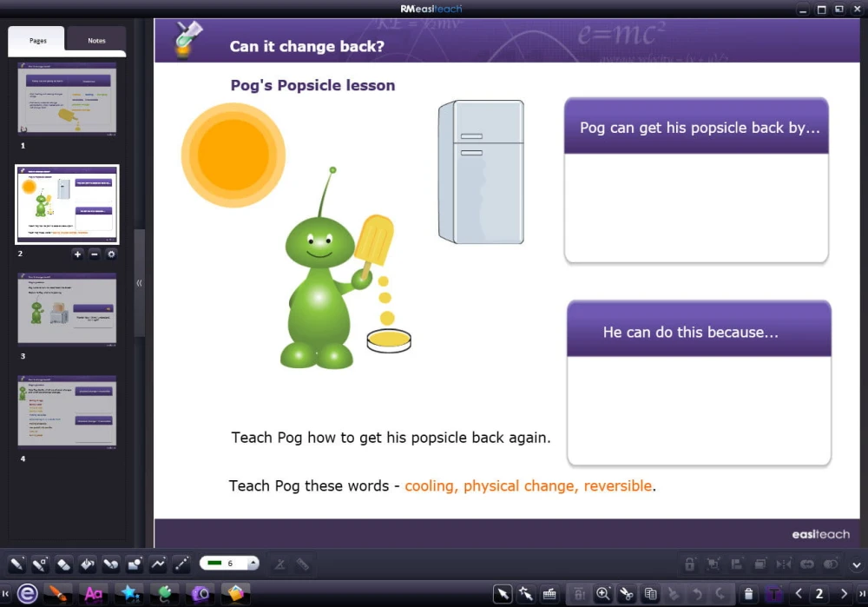Activate the zoom magnifier tool

(603, 594)
